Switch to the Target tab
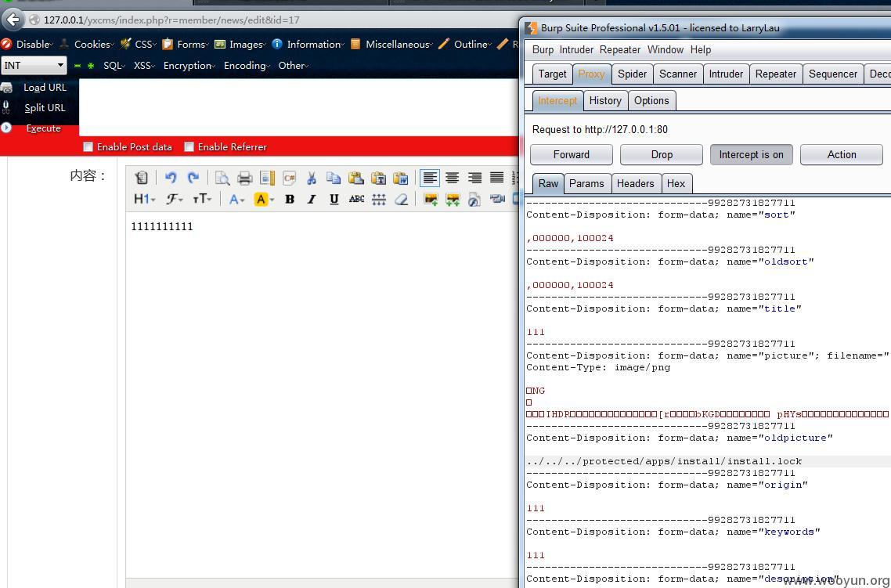 [x=552, y=74]
